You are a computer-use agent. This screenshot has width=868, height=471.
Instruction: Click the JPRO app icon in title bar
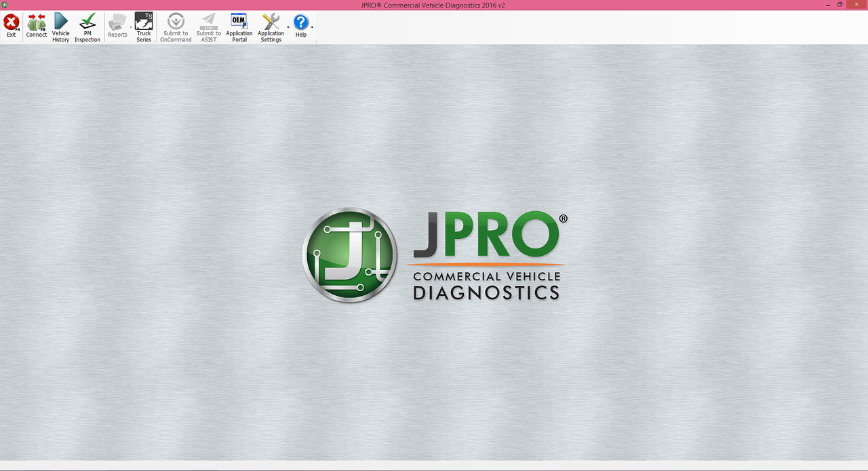tap(5, 5)
